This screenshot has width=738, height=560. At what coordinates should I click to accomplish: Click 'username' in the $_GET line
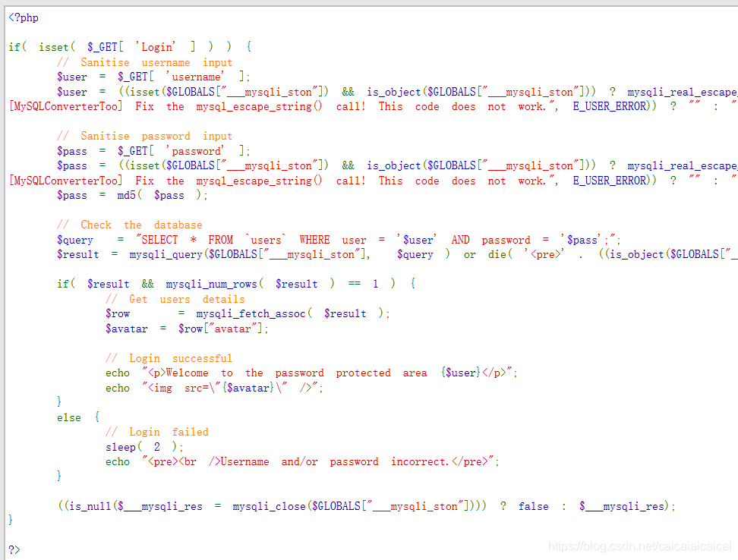(x=195, y=77)
